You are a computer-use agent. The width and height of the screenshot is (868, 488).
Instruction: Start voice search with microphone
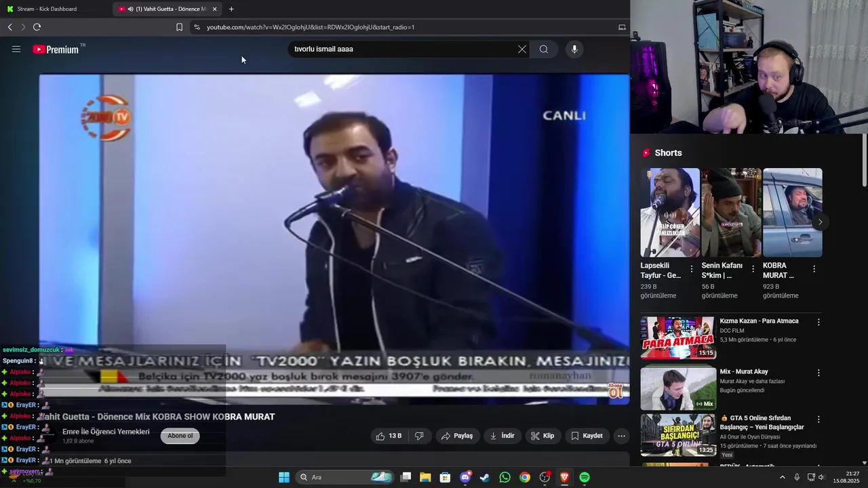[x=574, y=49]
